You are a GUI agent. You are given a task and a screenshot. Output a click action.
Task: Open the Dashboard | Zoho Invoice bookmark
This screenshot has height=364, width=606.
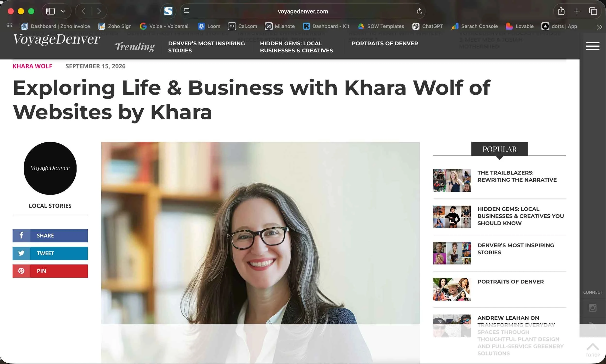[56, 26]
